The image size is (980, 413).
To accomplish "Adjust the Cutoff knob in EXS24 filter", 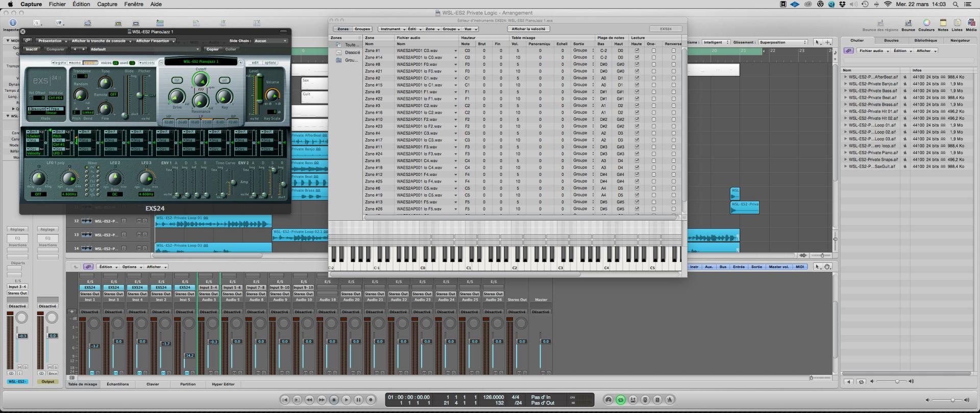I will pos(201,80).
